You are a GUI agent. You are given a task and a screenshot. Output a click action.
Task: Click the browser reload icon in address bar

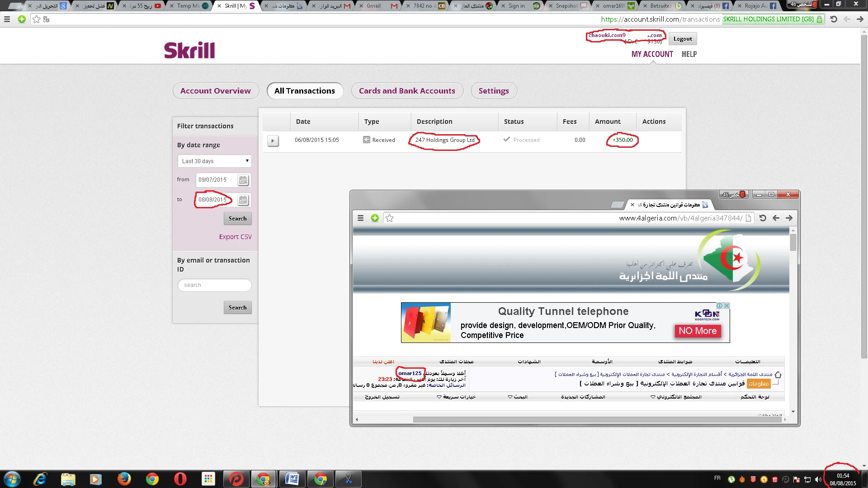(834, 19)
